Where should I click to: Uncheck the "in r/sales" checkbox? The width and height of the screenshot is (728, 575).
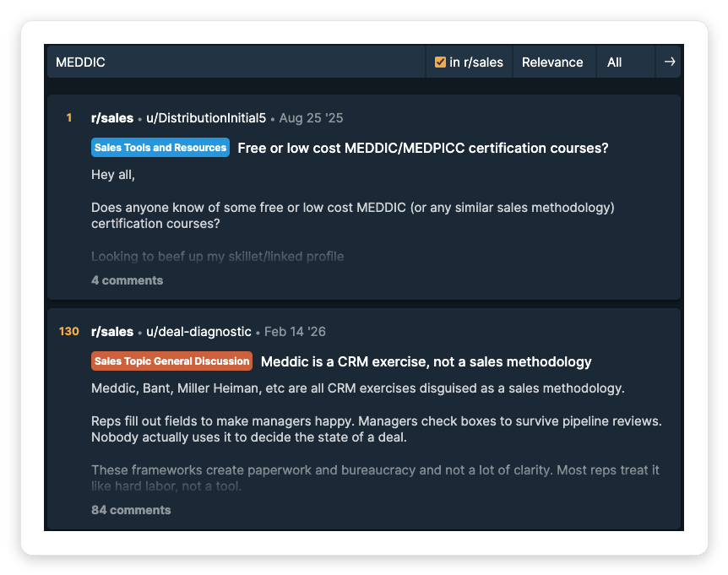tap(440, 62)
